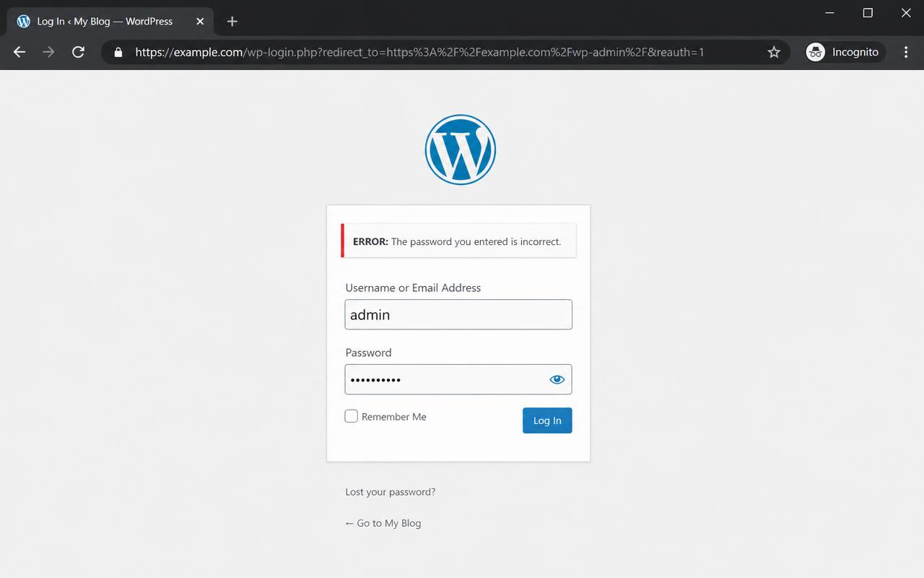
Task: Click the browser forward arrow
Action: pos(48,52)
